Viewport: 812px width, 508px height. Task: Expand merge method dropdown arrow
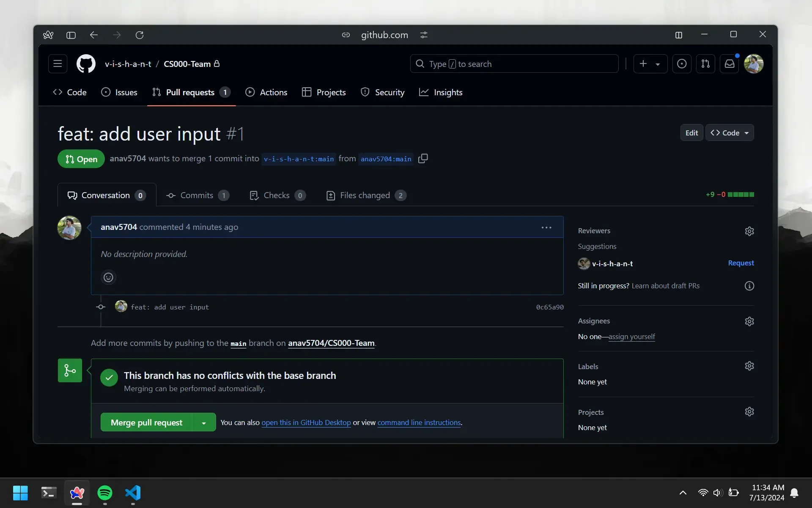(x=204, y=422)
